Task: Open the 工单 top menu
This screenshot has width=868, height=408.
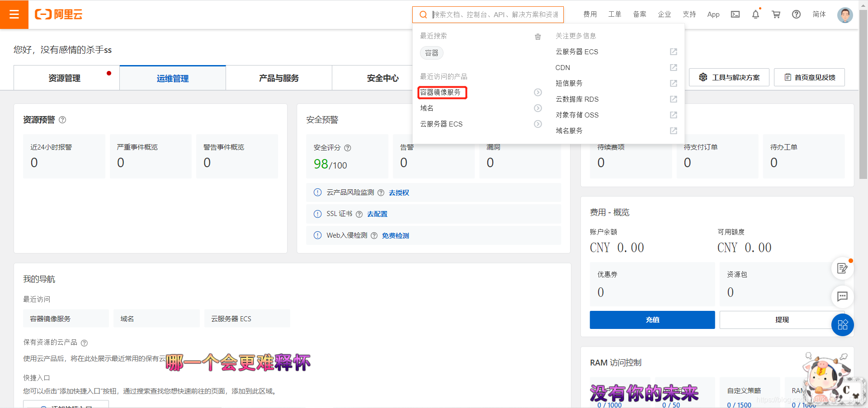Action: tap(615, 14)
